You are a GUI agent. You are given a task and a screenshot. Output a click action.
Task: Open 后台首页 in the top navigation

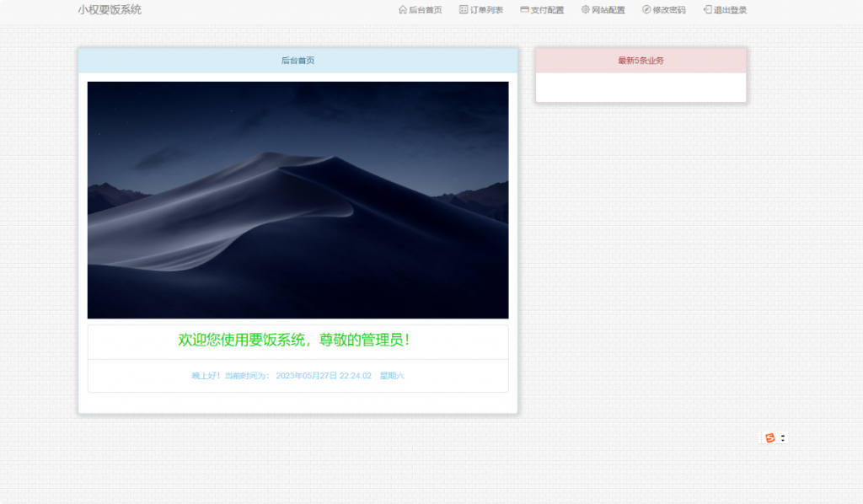(421, 10)
